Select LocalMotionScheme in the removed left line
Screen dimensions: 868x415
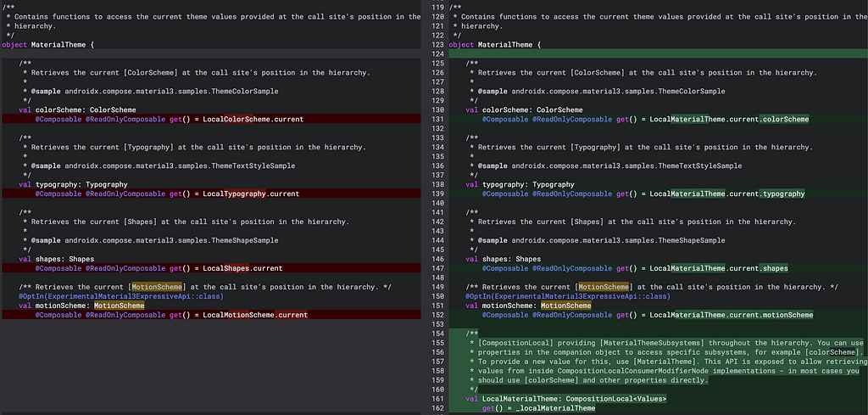(x=240, y=315)
